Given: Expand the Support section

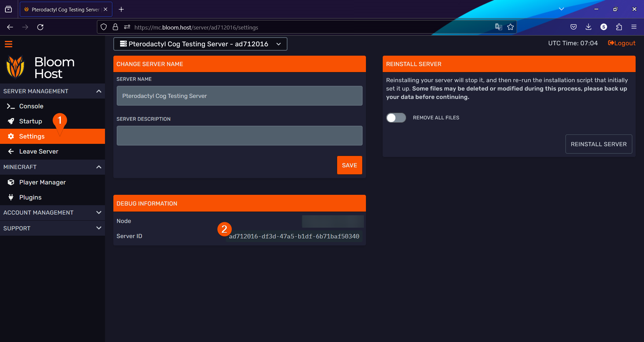Looking at the screenshot, I should click(52, 228).
